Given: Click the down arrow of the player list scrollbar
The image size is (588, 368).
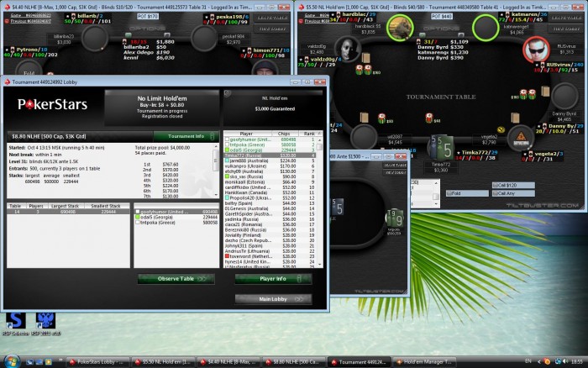Looking at the screenshot, I should point(320,265).
